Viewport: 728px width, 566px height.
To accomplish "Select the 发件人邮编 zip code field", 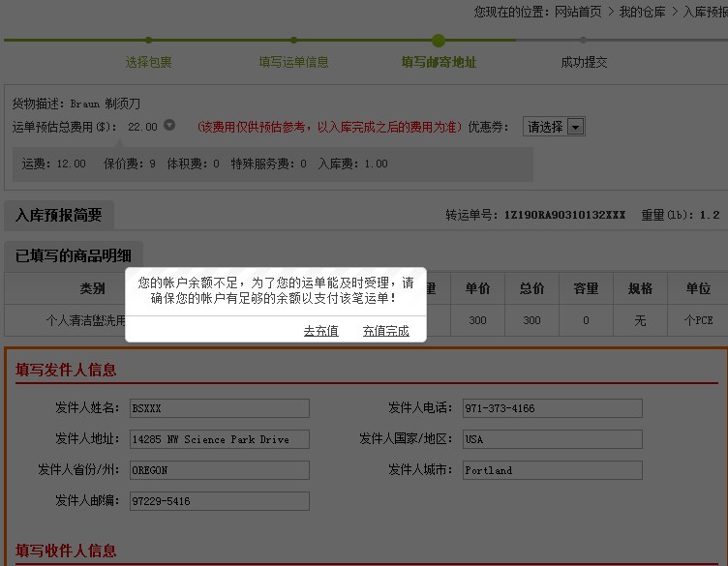I will 219,501.
